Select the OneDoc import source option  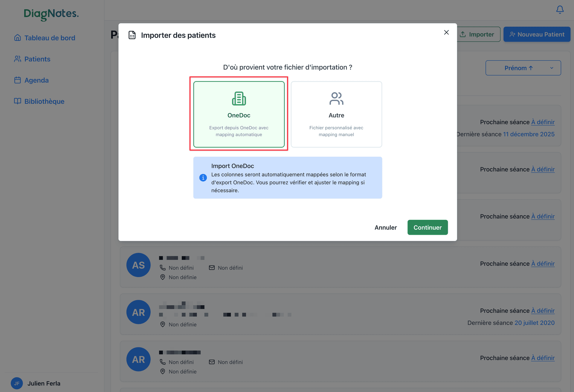coord(239,114)
